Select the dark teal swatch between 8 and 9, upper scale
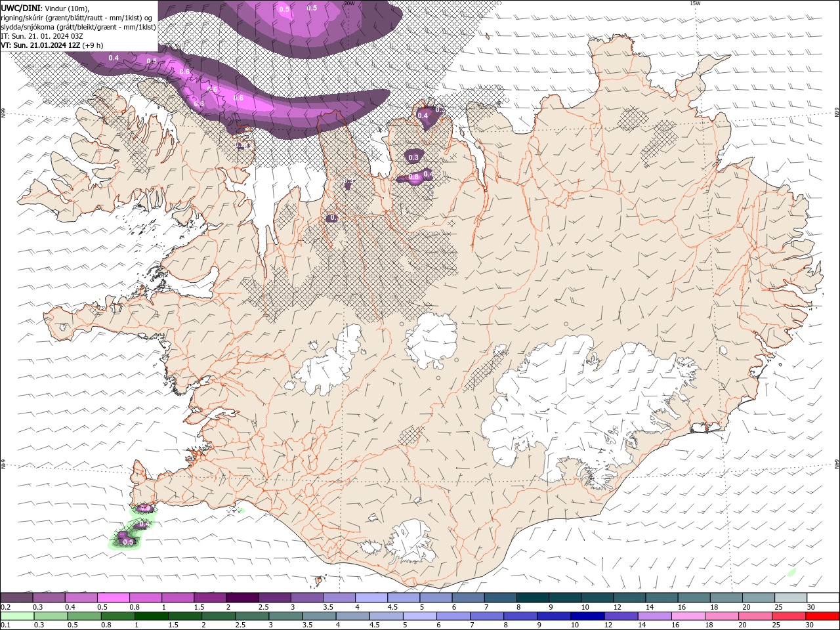The width and height of the screenshot is (840, 630). coord(532,598)
